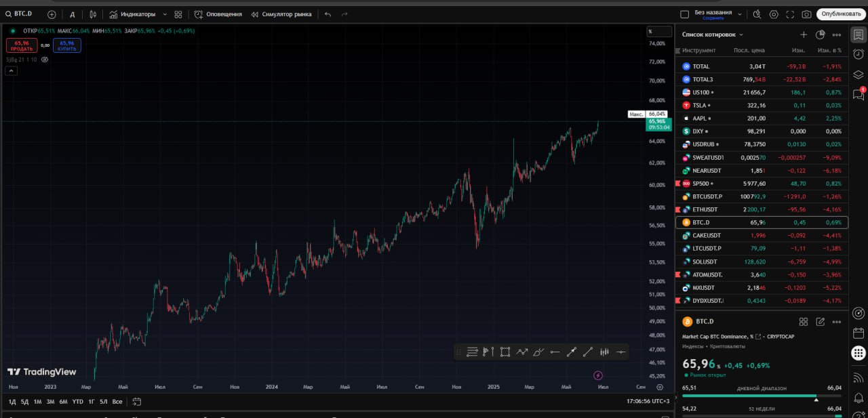Toggle the % price scale mode box
868x418 pixels.
658,31
